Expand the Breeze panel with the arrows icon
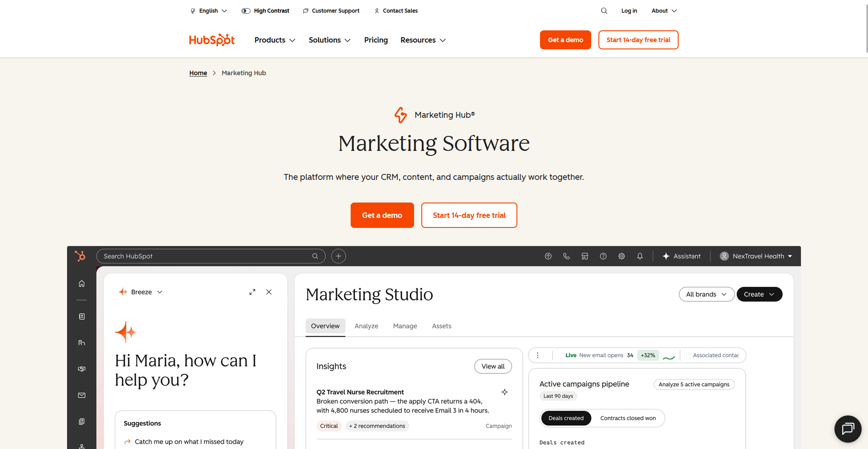Screen dimensions: 868x449 pyautogui.click(x=252, y=292)
